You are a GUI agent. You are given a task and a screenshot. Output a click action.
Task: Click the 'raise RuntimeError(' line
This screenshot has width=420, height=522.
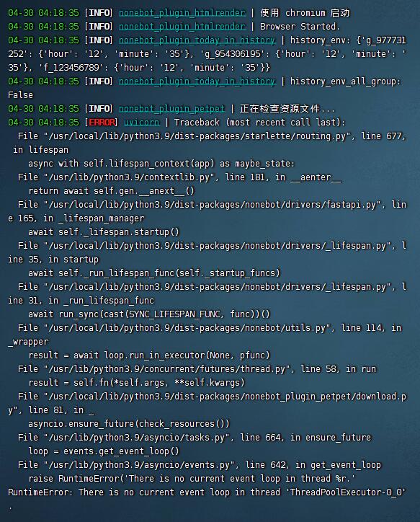click(192, 479)
